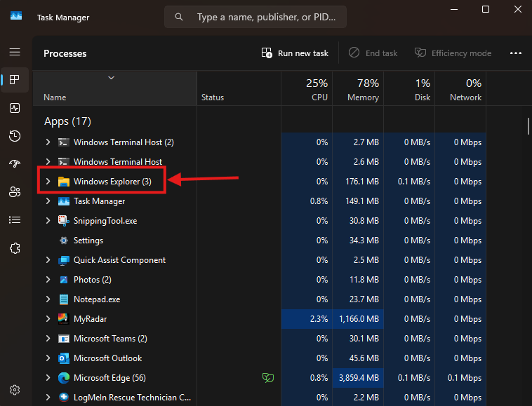Open the Startup apps sidebar page
Viewport: 532px width, 406px height.
15,163
